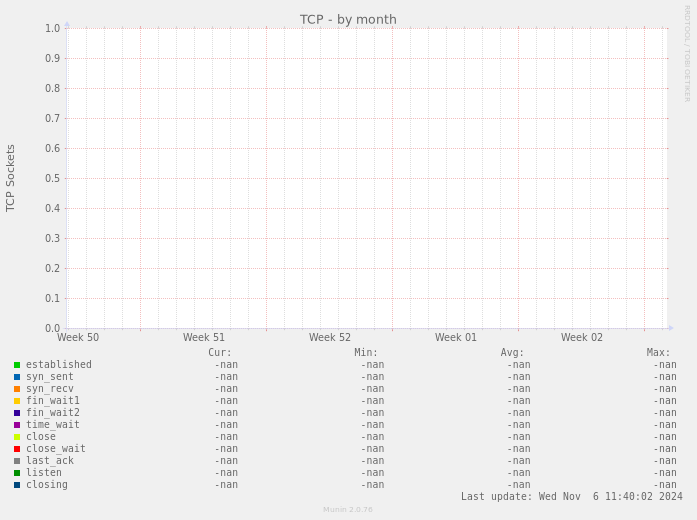Click the 'Max:' column header
Viewport: 697px width, 520px height.
(x=658, y=353)
